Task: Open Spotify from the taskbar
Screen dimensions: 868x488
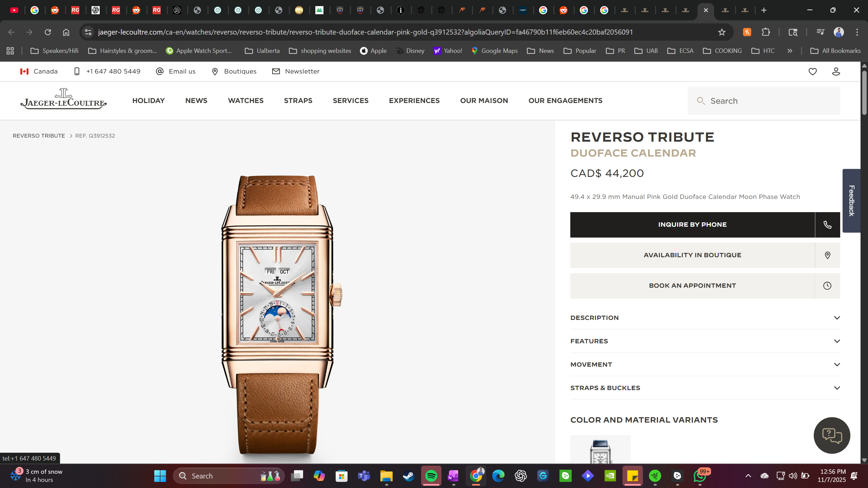Action: pos(431,476)
